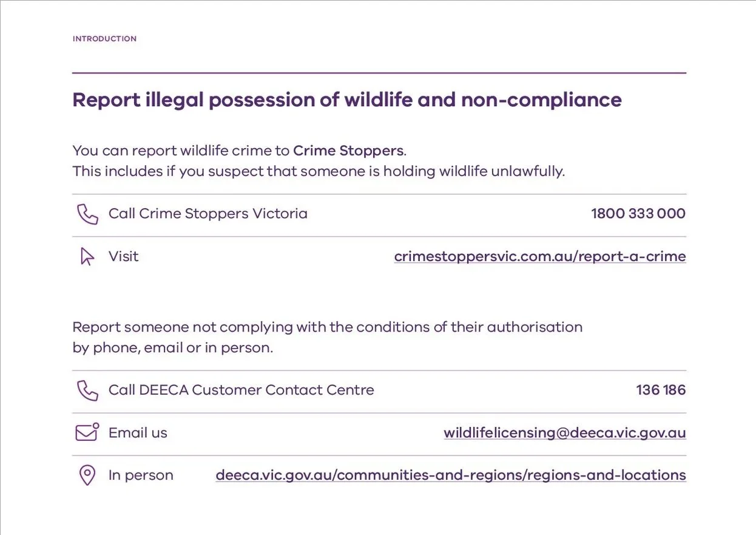Select the 136 186 phone number

pos(661,390)
